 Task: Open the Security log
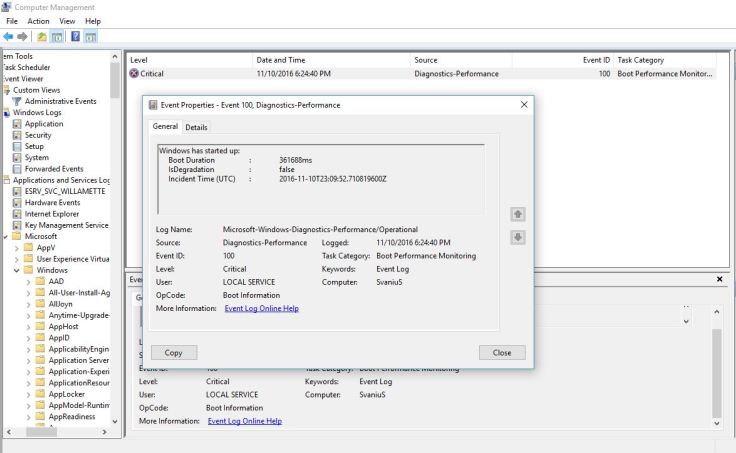click(38, 135)
